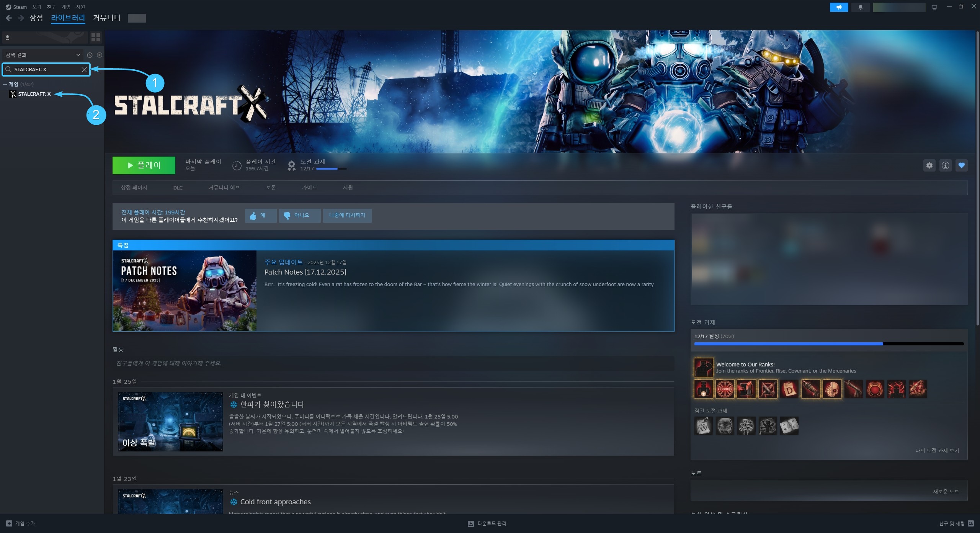Open the 보기 menu
Screen dimensions: 980x533
(x=37, y=7)
